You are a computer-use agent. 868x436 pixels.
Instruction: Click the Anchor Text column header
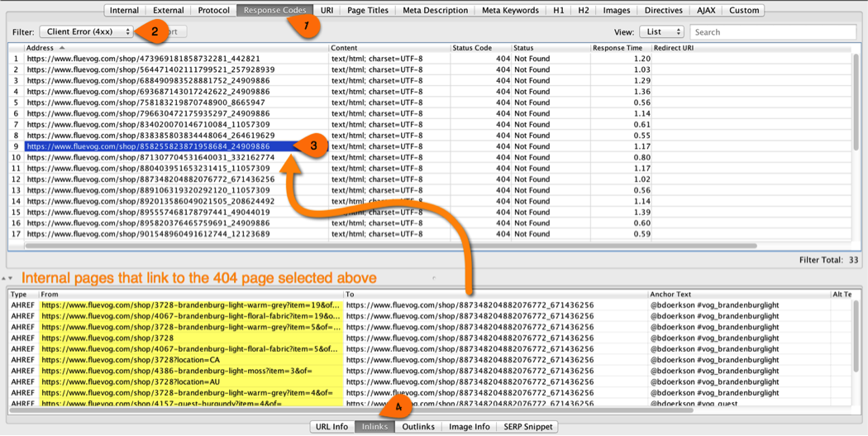(x=670, y=295)
